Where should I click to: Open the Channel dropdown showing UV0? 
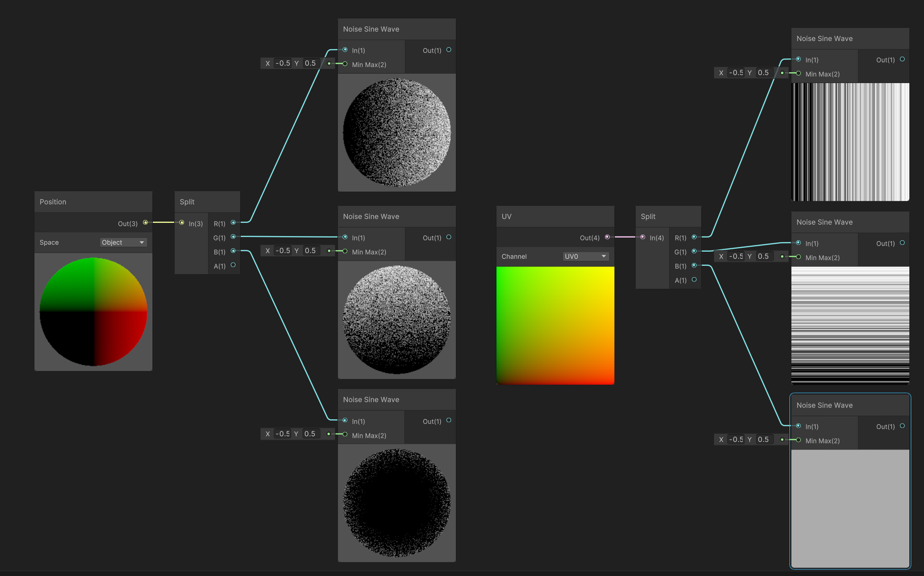(x=585, y=256)
